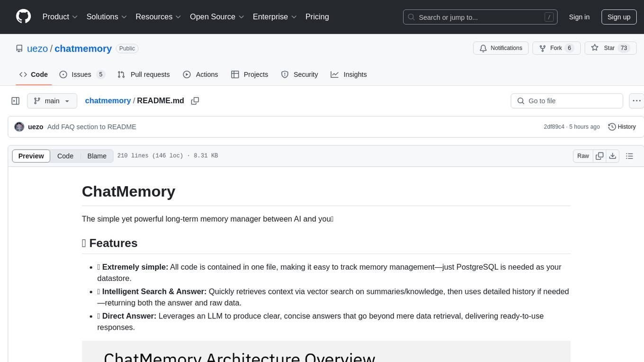
Task: Expand the Resources menu
Action: 158,17
